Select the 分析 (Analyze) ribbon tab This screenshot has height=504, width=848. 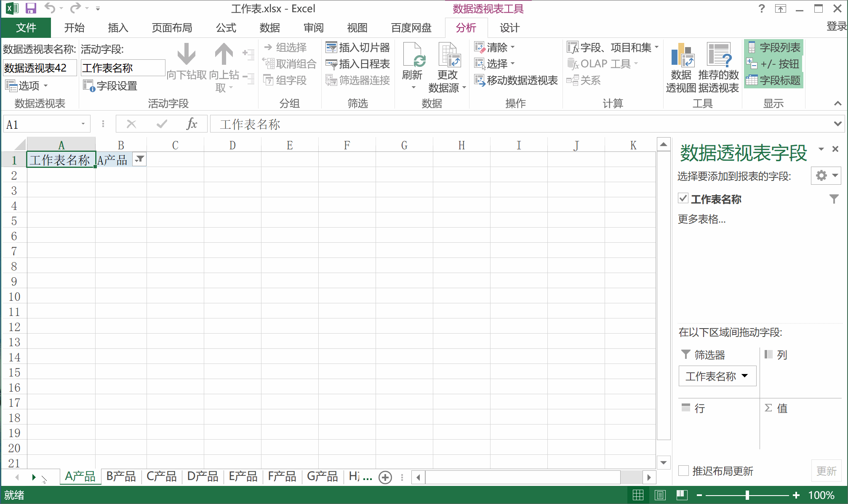click(465, 28)
